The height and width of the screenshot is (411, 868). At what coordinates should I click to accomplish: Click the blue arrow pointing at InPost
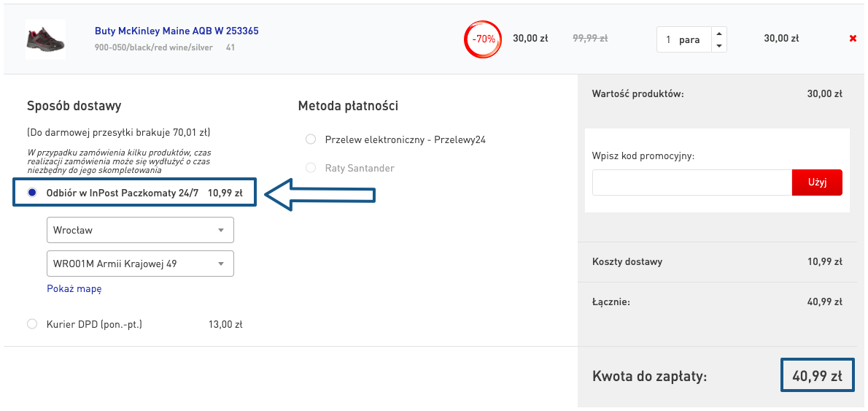319,195
